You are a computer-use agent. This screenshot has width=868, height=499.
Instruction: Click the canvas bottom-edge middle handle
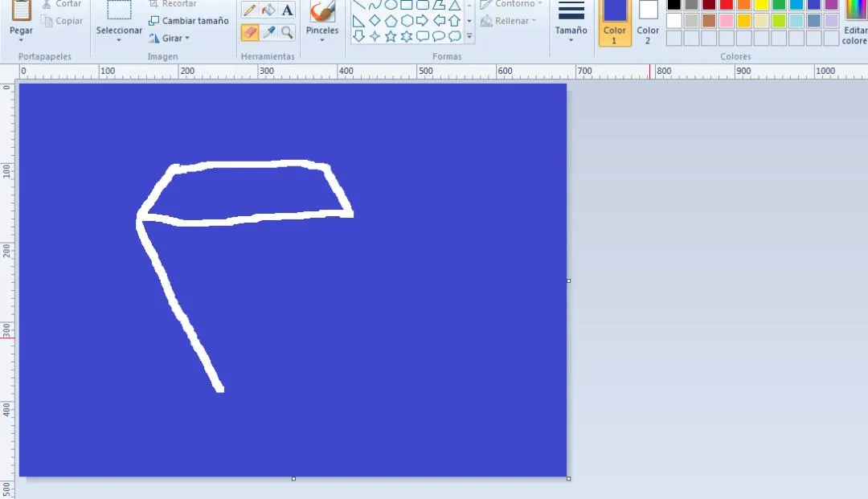293,479
